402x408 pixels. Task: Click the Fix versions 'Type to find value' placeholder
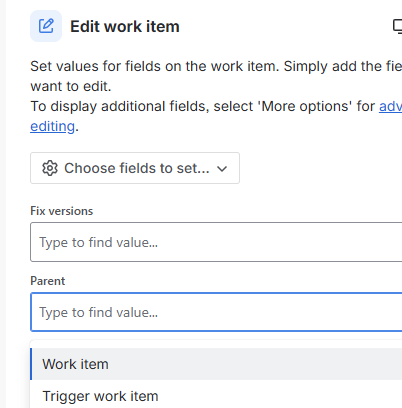click(98, 243)
